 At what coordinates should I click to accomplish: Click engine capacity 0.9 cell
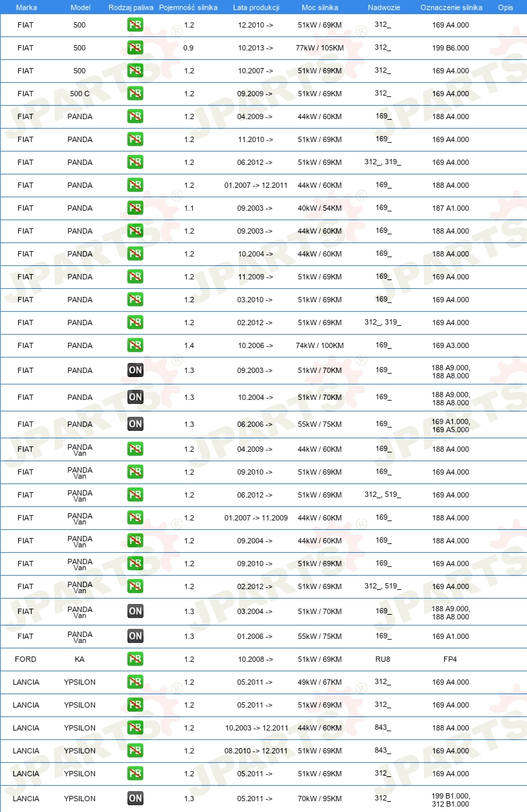[x=189, y=48]
